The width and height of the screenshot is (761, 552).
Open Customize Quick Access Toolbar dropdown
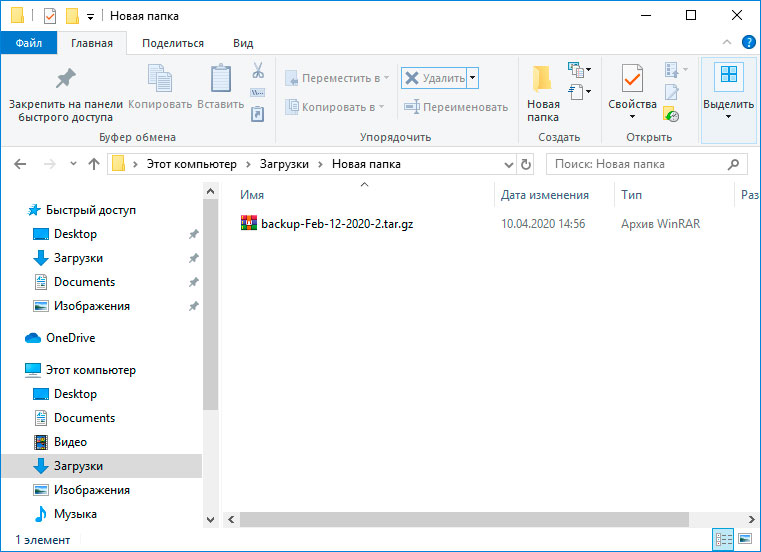[x=90, y=17]
